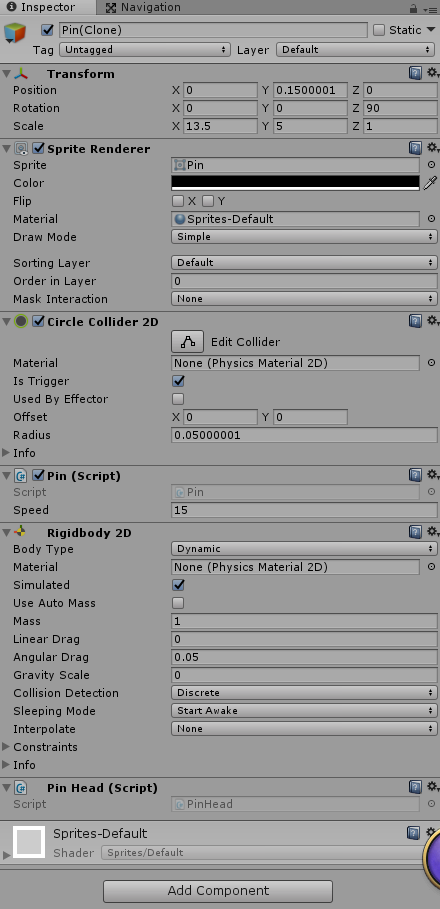Enable the Static checkbox
The width and height of the screenshot is (440, 909).
(379, 30)
